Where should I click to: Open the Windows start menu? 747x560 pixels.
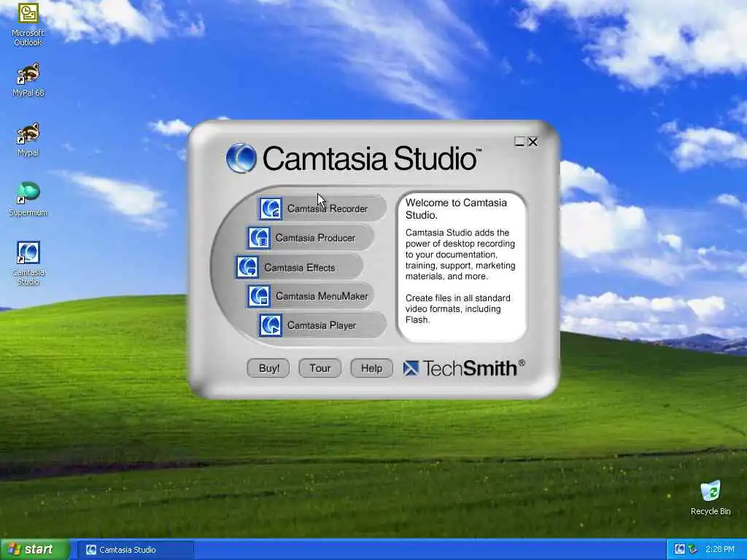(x=35, y=549)
